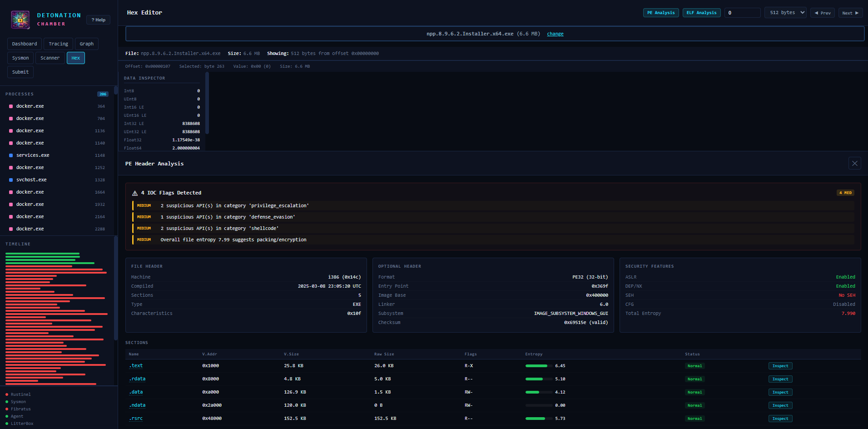Open the Submit tab
This screenshot has width=868, height=429.
pos(20,72)
